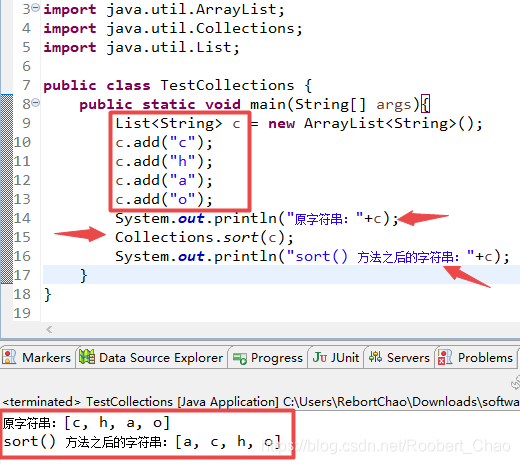The image size is (520, 464).
Task: Collapse the main method fold at line 8
Action: pos(36,103)
